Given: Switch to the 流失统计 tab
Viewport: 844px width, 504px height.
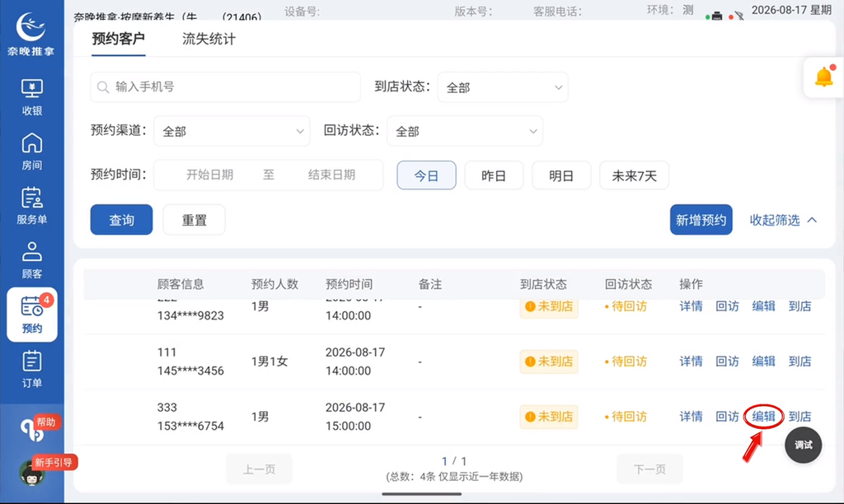Looking at the screenshot, I should (209, 40).
